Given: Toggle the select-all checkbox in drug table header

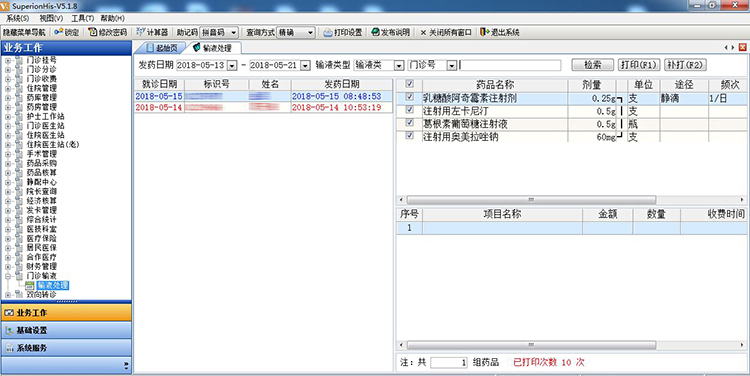Looking at the screenshot, I should pyautogui.click(x=409, y=84).
